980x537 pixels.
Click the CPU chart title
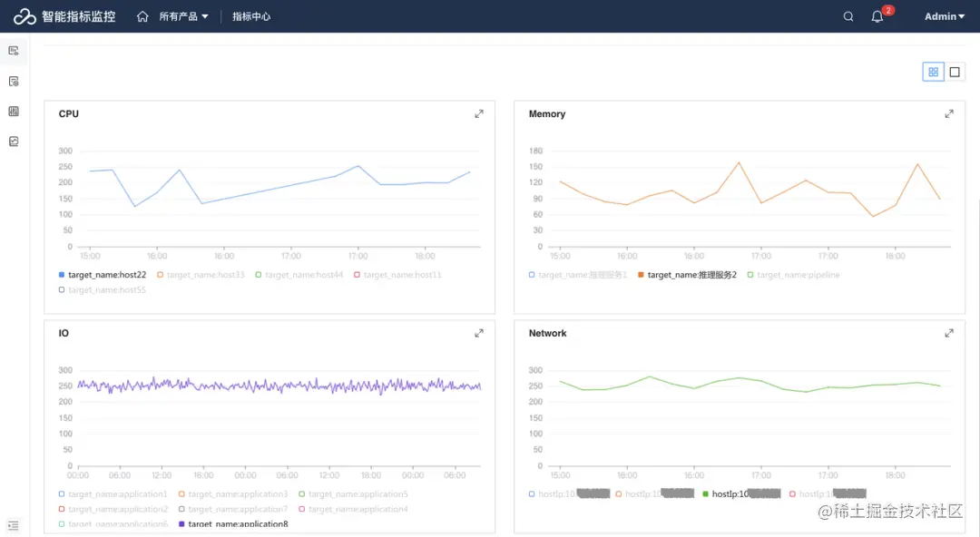tap(69, 113)
